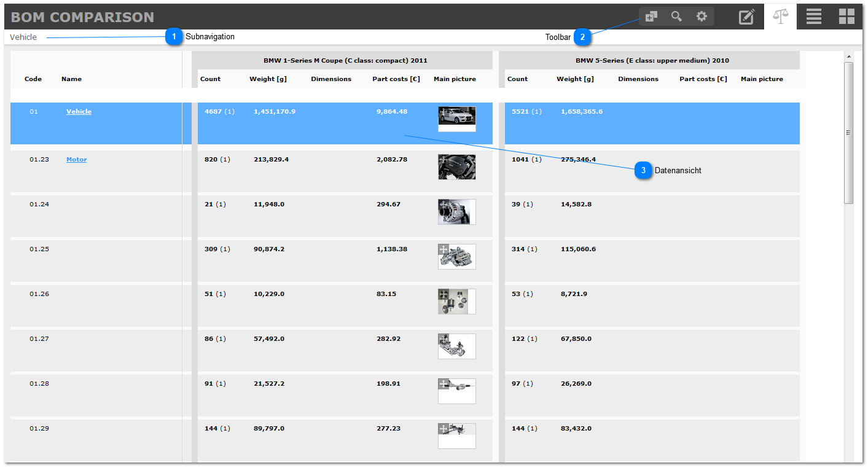868x468 pixels.
Task: Click the 5-Series Count column header
Action: point(517,79)
